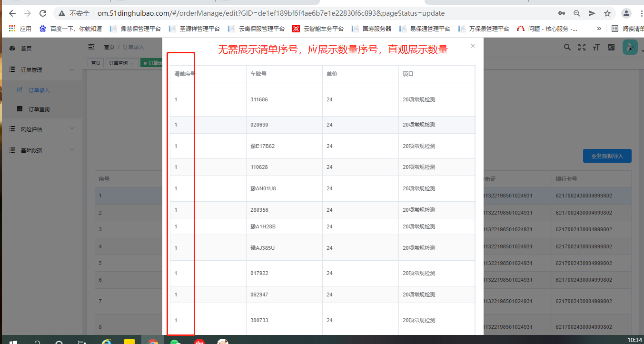
Task: Select plate number 300733 in the dialog
Action: pyautogui.click(x=259, y=320)
